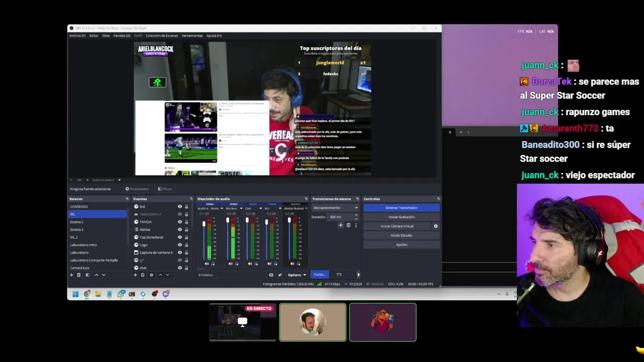This screenshot has height=362, width=644.
Task: Show the Texto (GDI+) 4 source
Action: pos(180,214)
